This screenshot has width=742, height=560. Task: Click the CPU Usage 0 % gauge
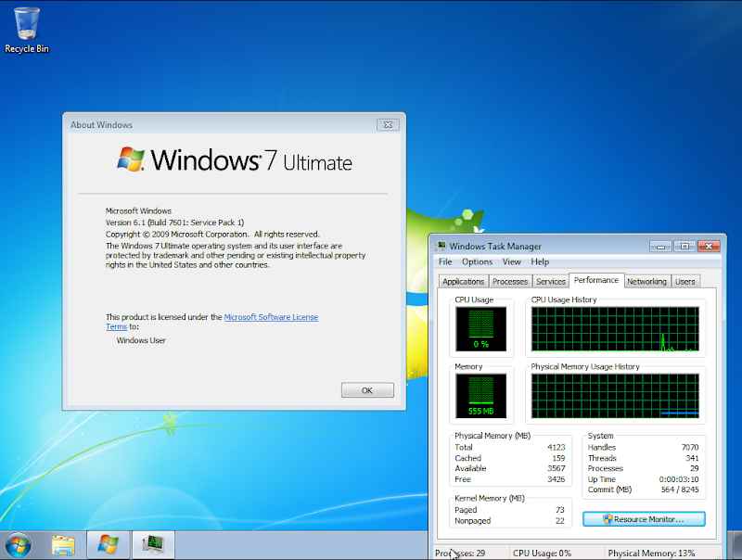480,329
